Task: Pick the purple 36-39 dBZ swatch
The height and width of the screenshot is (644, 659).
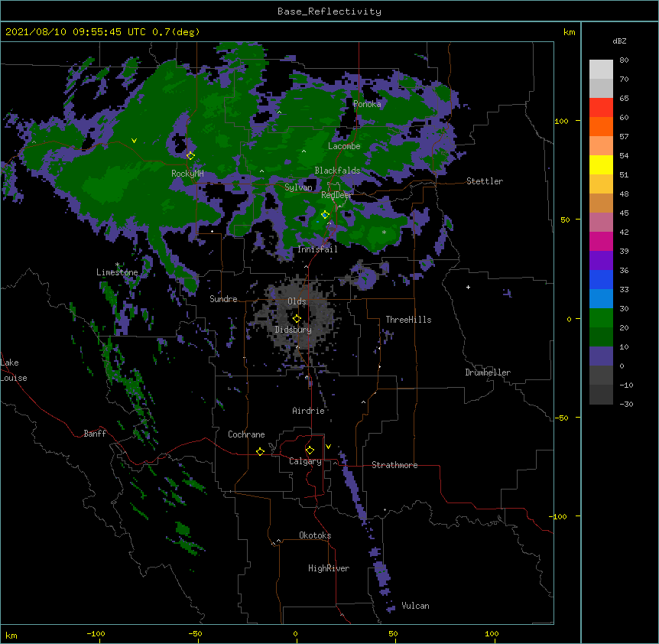Action: 601,261
